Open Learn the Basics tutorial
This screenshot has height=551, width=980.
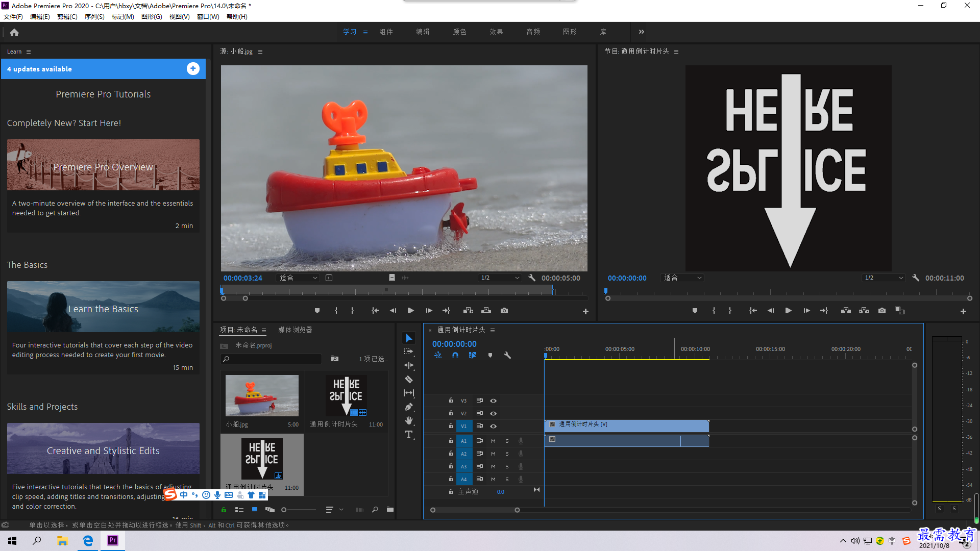tap(103, 307)
